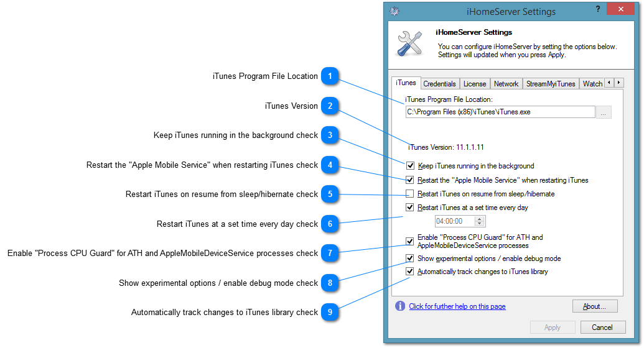This screenshot has width=644, height=348.
Task: Open 'Click for further help on this page' link
Action: click(457, 306)
